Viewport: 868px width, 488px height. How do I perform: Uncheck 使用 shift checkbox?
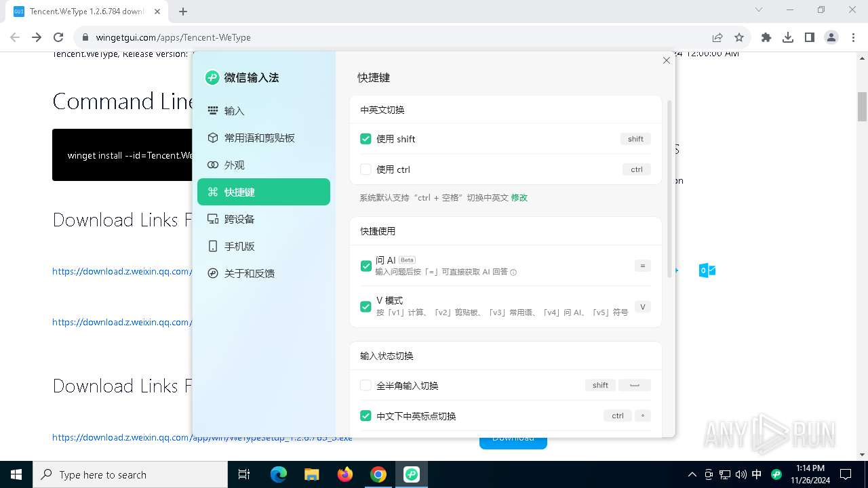click(x=366, y=139)
